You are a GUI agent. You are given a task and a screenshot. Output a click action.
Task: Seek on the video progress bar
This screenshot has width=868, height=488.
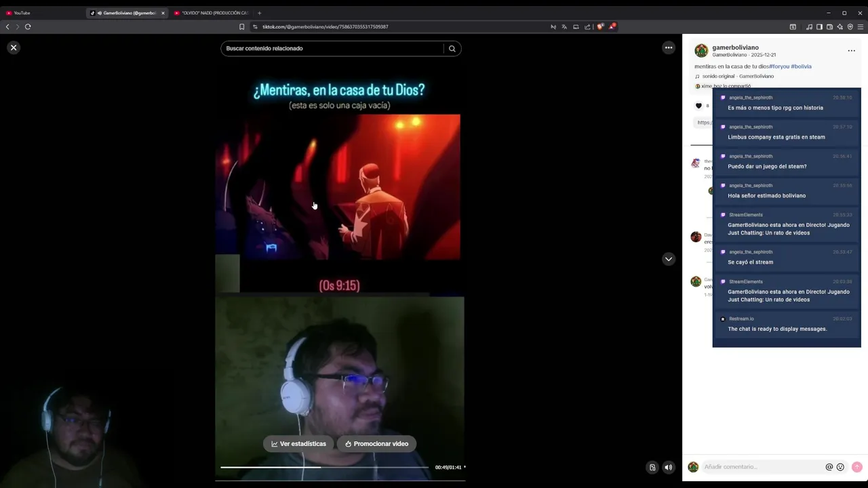pyautogui.click(x=324, y=467)
